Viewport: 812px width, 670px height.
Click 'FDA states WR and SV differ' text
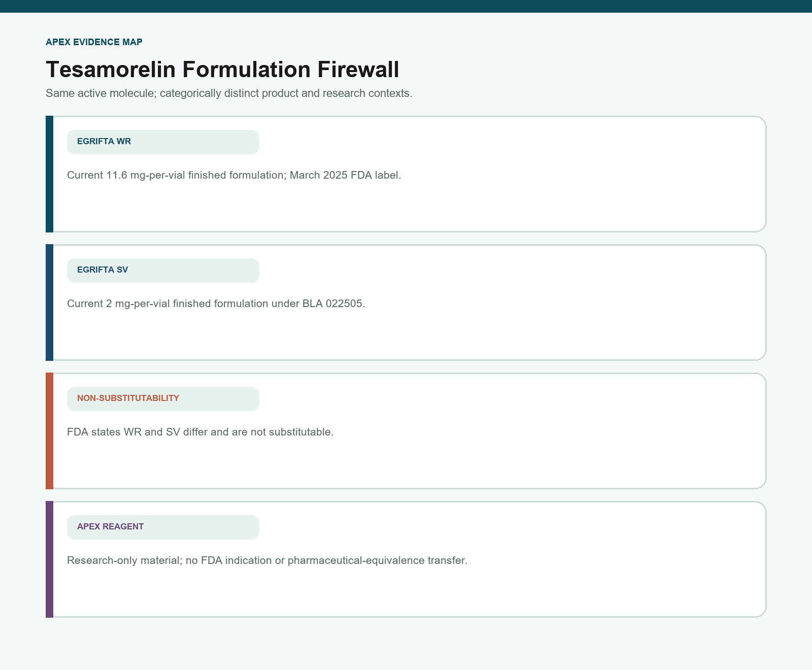click(x=200, y=432)
